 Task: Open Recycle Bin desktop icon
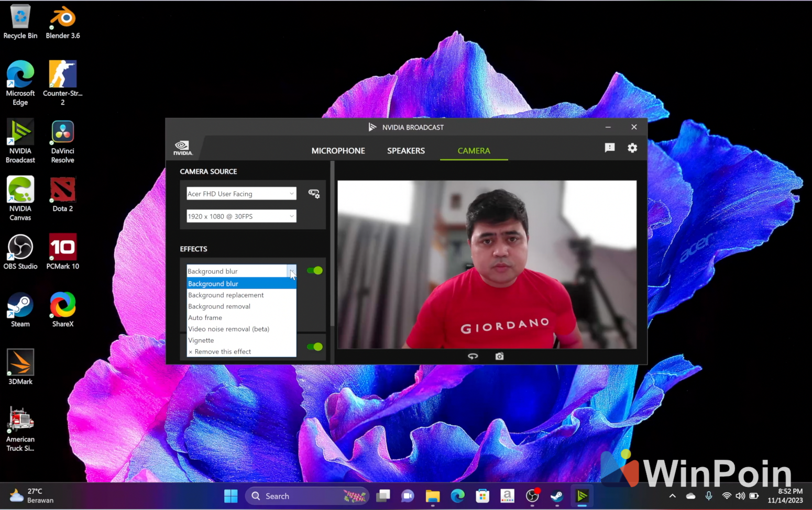(x=20, y=22)
